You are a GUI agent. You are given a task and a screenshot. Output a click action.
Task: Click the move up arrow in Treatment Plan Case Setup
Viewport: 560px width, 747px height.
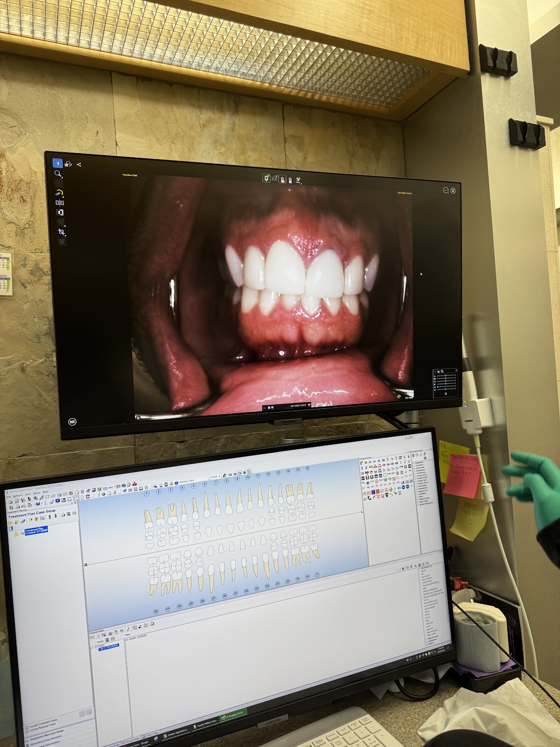[50, 517]
